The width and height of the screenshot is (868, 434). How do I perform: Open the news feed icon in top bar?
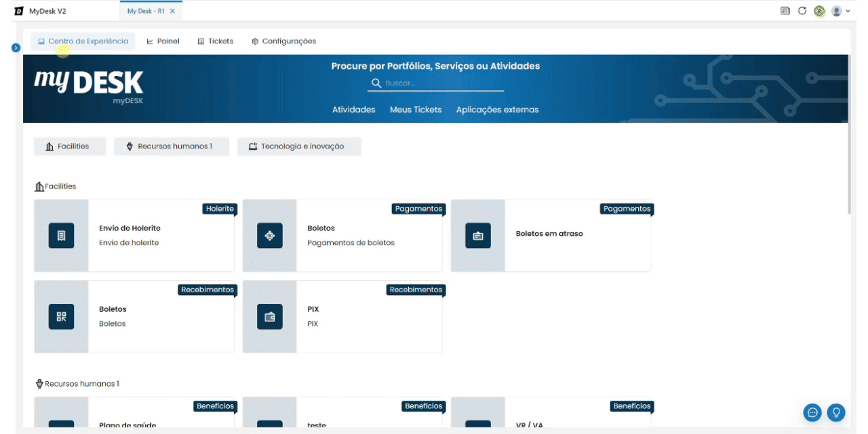(x=785, y=11)
